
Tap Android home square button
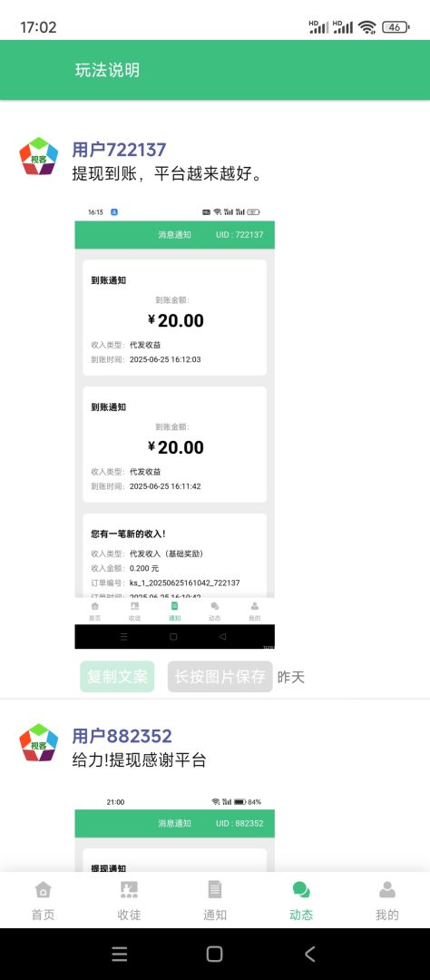pyautogui.click(x=214, y=954)
